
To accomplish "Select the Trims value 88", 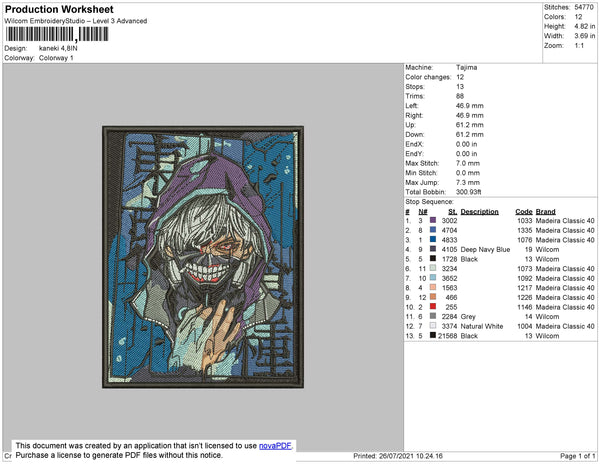I will [460, 96].
